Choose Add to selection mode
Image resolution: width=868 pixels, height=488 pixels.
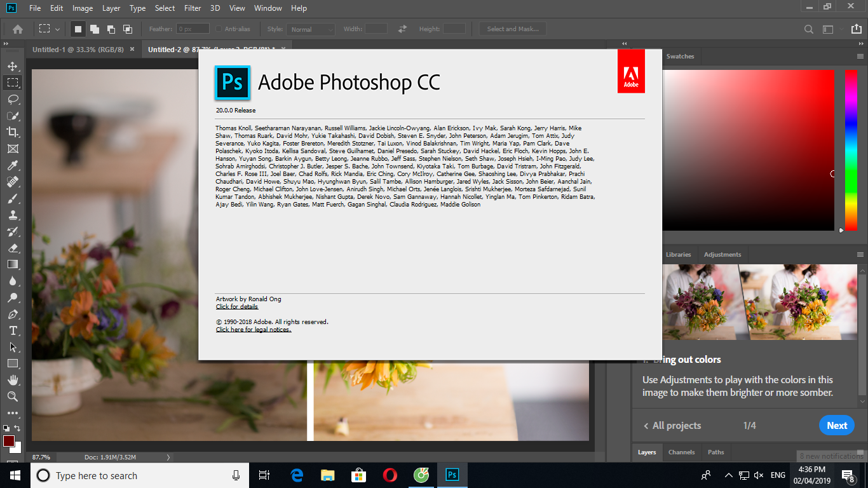pos(95,29)
